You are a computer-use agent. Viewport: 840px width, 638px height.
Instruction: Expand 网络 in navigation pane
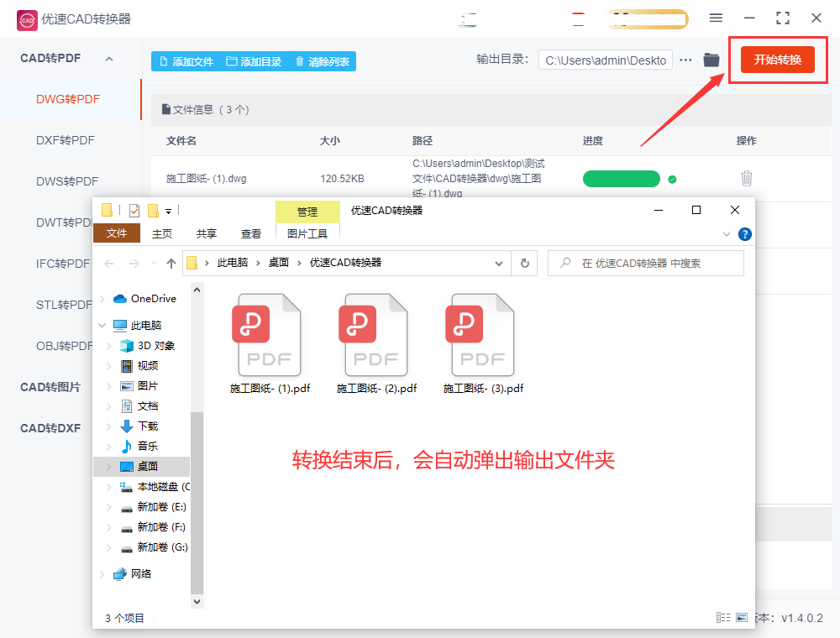pos(102,574)
